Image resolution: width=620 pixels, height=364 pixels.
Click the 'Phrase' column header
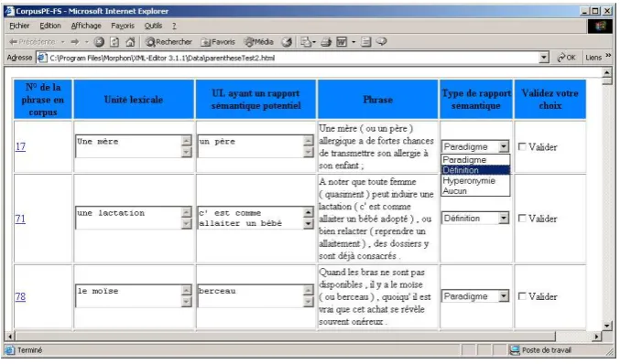(377, 100)
